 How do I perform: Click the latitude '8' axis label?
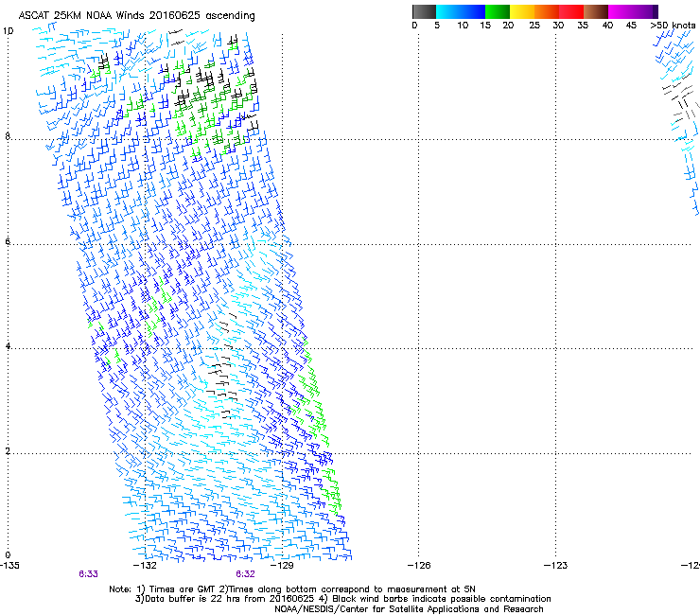click(x=8, y=136)
